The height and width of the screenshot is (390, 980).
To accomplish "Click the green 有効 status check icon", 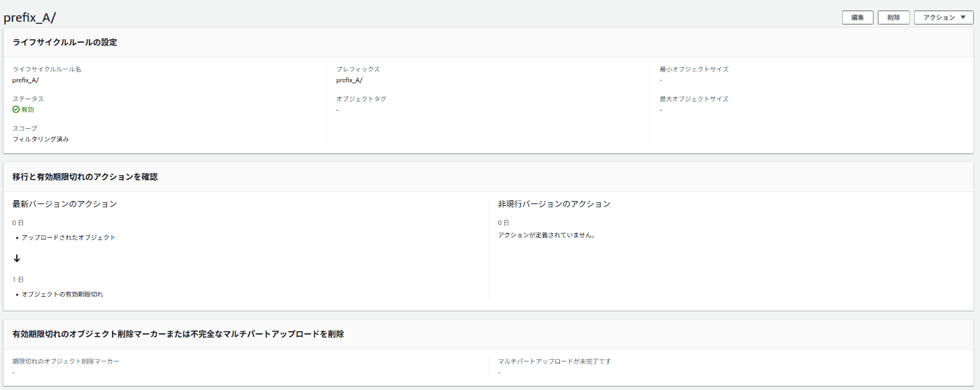I will pyautogui.click(x=16, y=109).
